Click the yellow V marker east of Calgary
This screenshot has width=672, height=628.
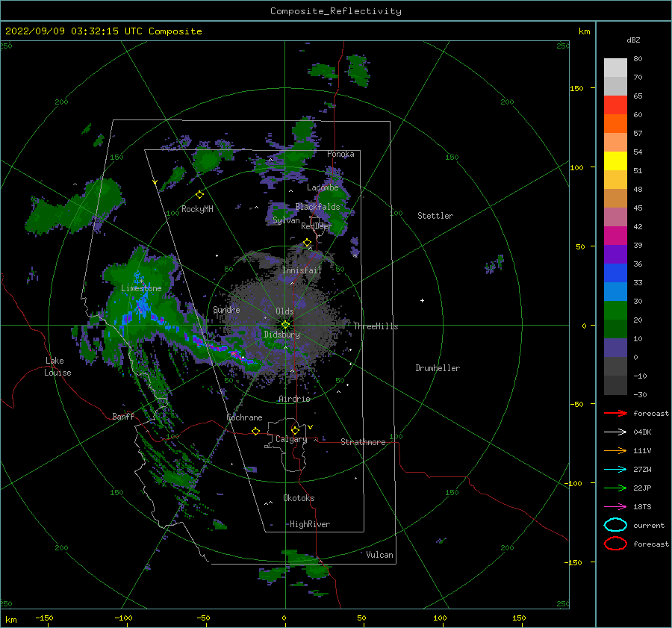coord(310,427)
